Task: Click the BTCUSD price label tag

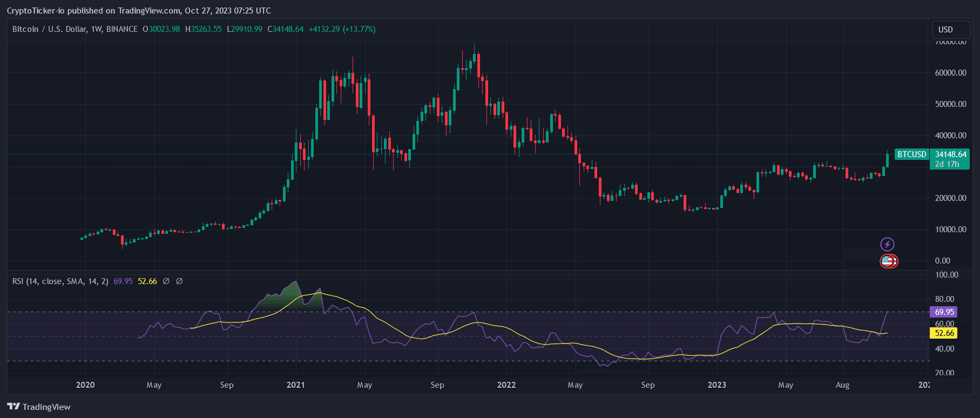Action: pos(911,154)
